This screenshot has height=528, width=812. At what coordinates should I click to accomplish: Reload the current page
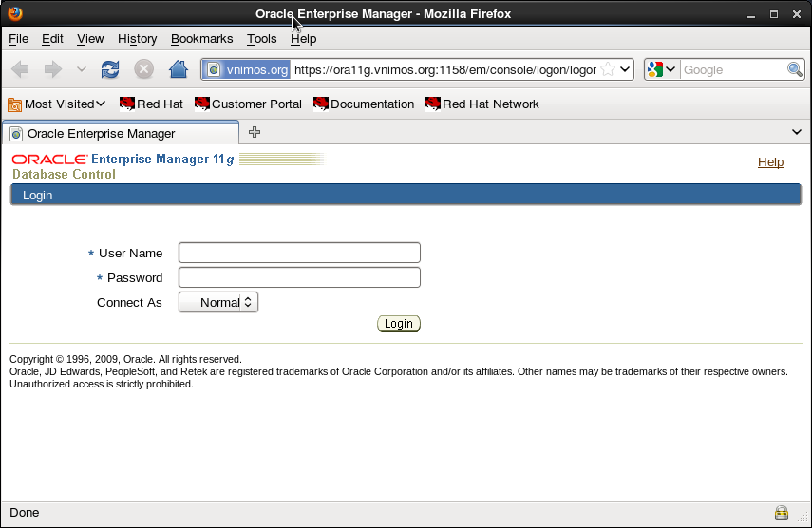pyautogui.click(x=110, y=68)
